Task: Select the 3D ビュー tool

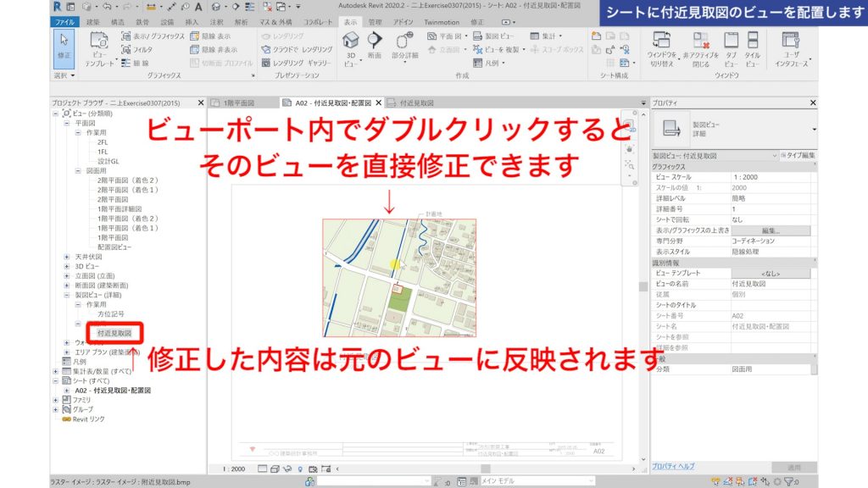Action: 349,47
